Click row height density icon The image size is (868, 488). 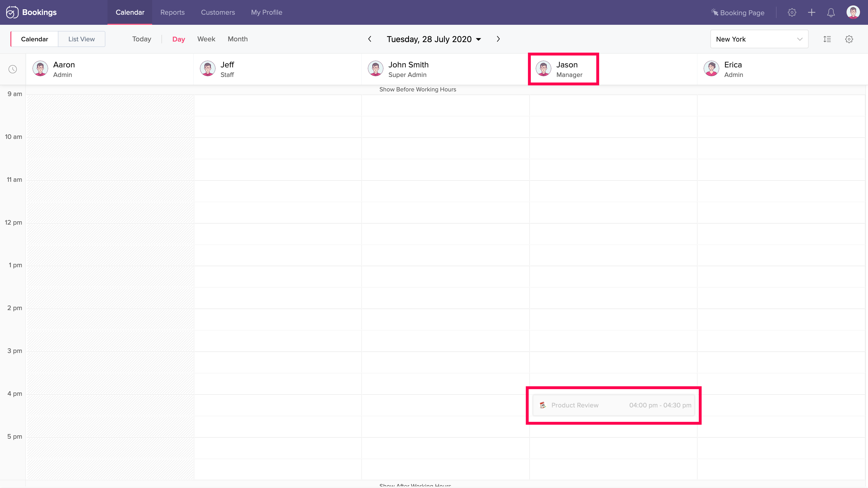(x=827, y=39)
